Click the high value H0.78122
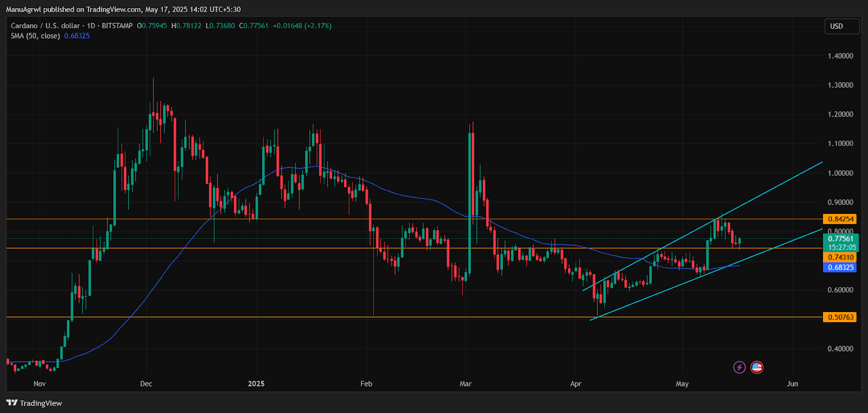 click(186, 26)
